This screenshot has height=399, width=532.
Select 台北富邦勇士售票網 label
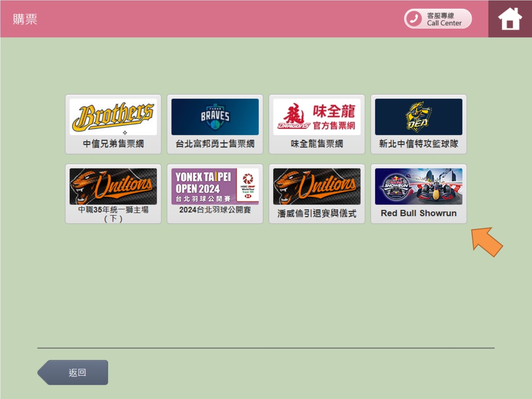pyautogui.click(x=215, y=144)
